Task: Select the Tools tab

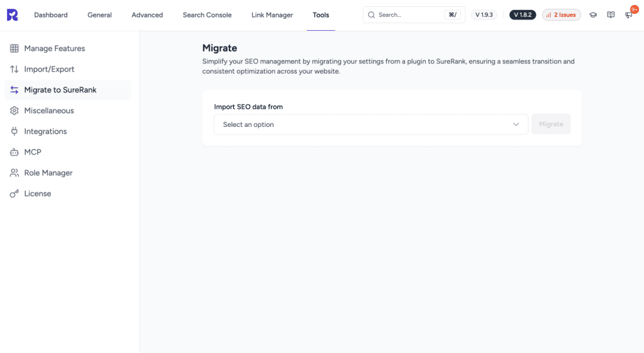Action: pyautogui.click(x=321, y=14)
